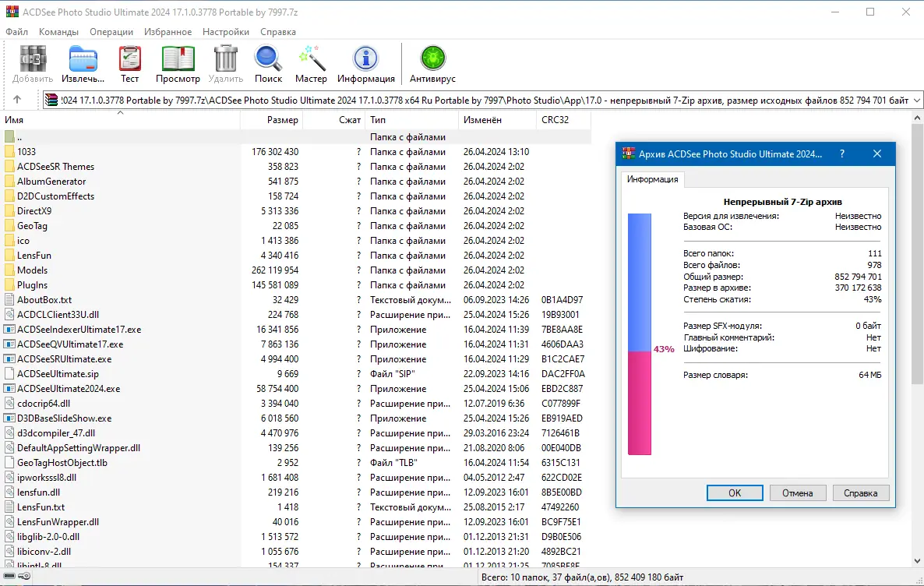The width and height of the screenshot is (924, 586).
Task: Open the Настройки menu
Action: point(226,32)
